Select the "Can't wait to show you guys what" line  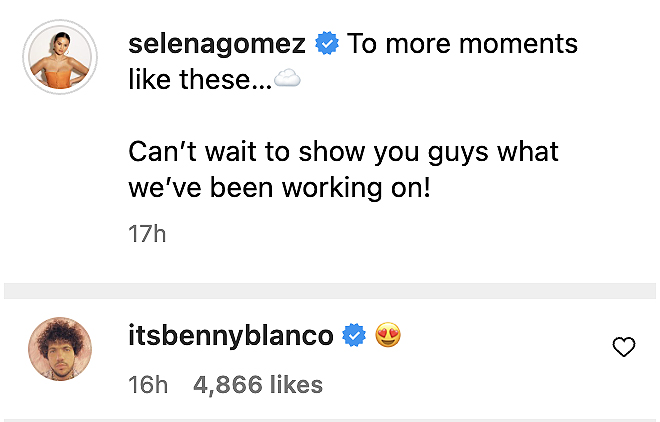pos(343,153)
